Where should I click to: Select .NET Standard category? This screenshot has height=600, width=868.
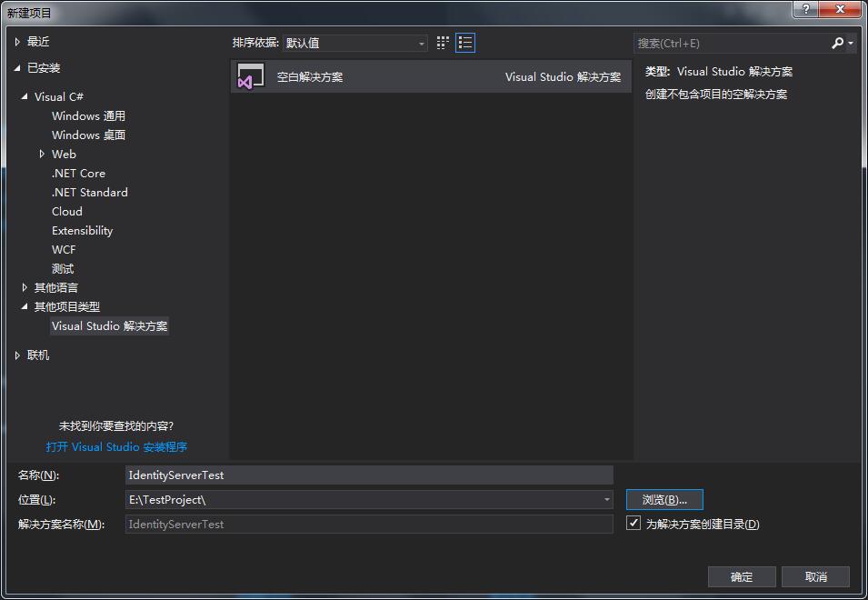90,192
